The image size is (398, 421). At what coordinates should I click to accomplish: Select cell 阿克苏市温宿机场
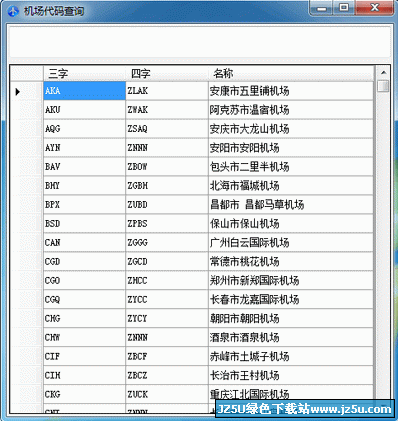[x=291, y=110]
